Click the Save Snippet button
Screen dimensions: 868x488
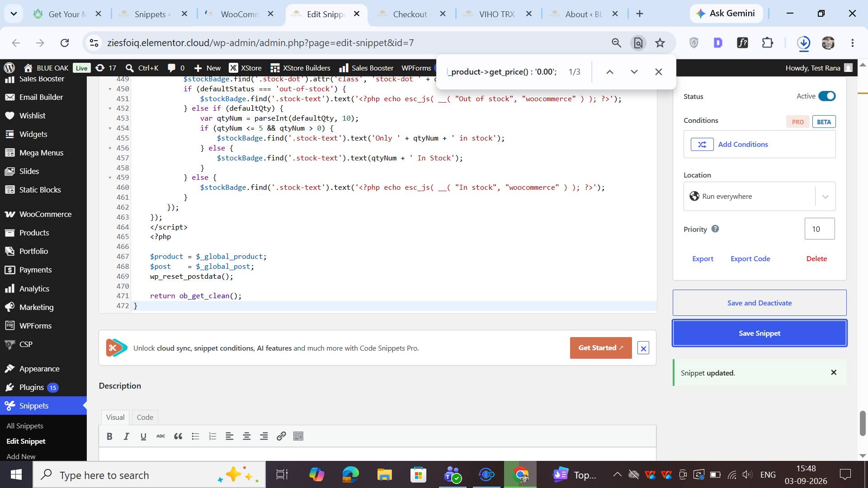pyautogui.click(x=759, y=333)
